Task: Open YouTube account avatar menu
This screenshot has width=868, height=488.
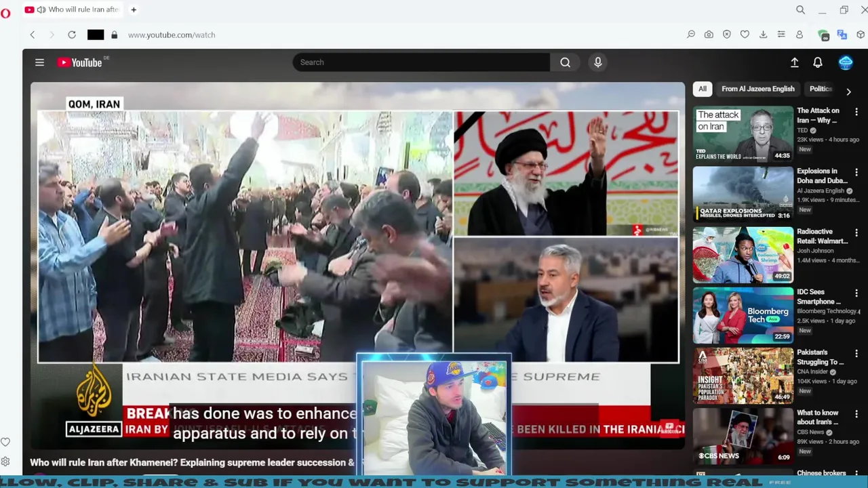Action: (x=846, y=62)
